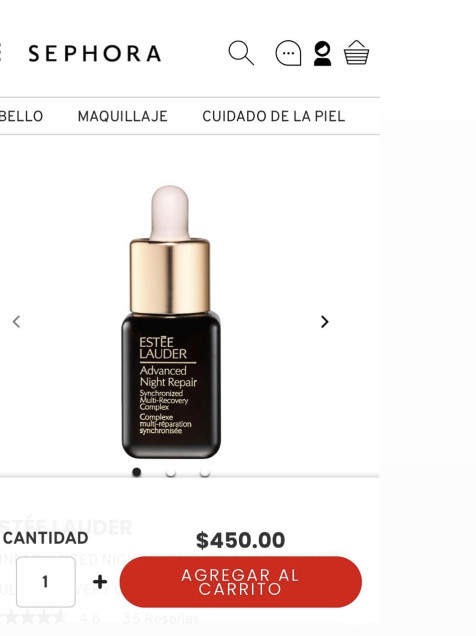
Task: Focus the CANTIDAD quantity field
Action: pyautogui.click(x=46, y=582)
